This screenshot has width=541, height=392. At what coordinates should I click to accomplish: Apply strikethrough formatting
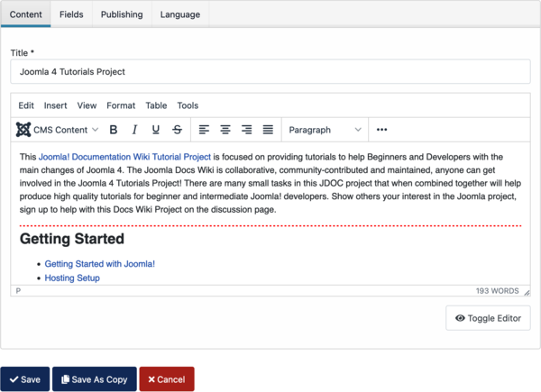pyautogui.click(x=177, y=130)
